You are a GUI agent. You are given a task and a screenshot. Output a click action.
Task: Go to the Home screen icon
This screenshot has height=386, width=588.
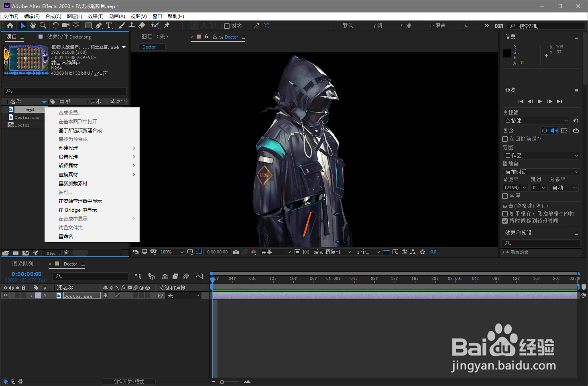(10, 26)
